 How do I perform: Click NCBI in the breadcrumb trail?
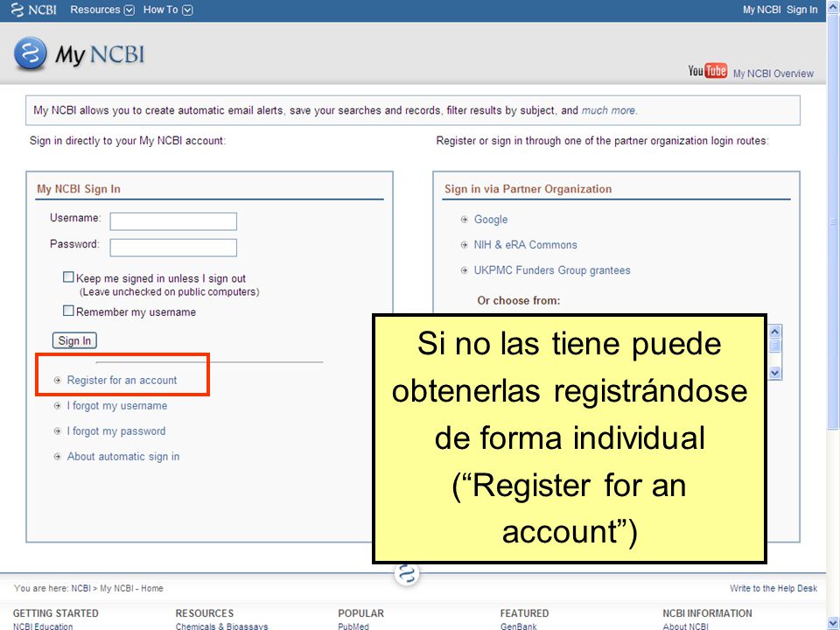pyautogui.click(x=80, y=588)
